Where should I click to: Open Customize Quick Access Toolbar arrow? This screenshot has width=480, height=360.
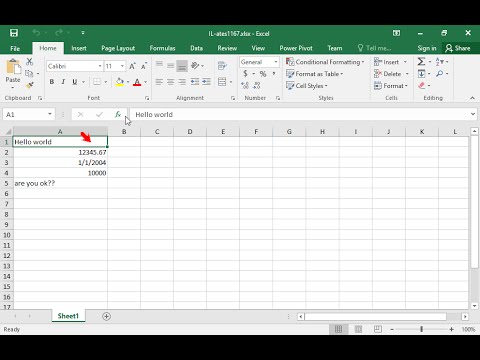coord(83,33)
